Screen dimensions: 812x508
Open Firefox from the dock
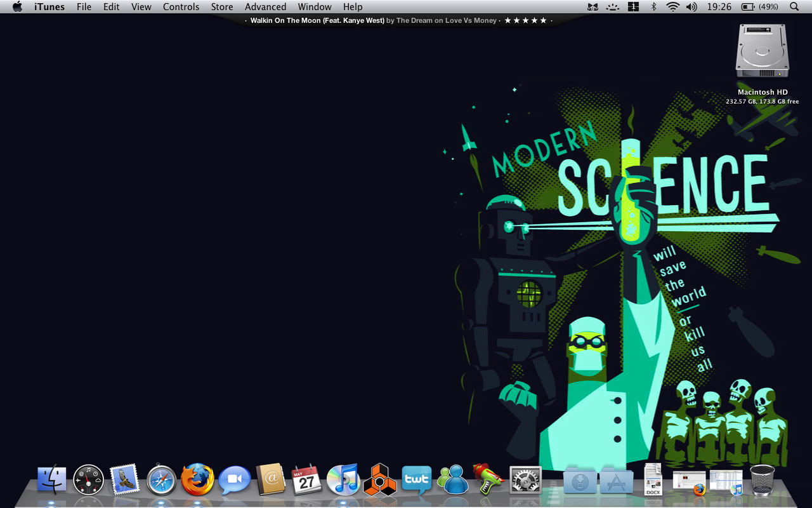click(197, 479)
